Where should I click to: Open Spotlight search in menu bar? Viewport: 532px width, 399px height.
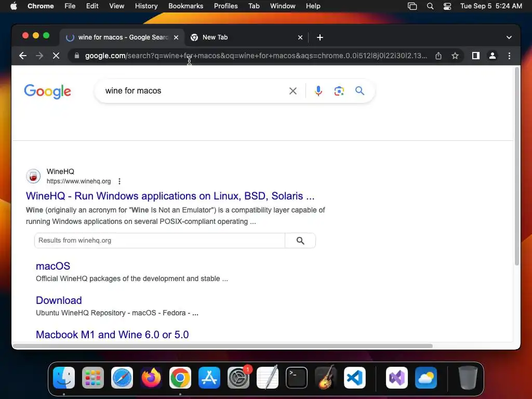coord(430,6)
